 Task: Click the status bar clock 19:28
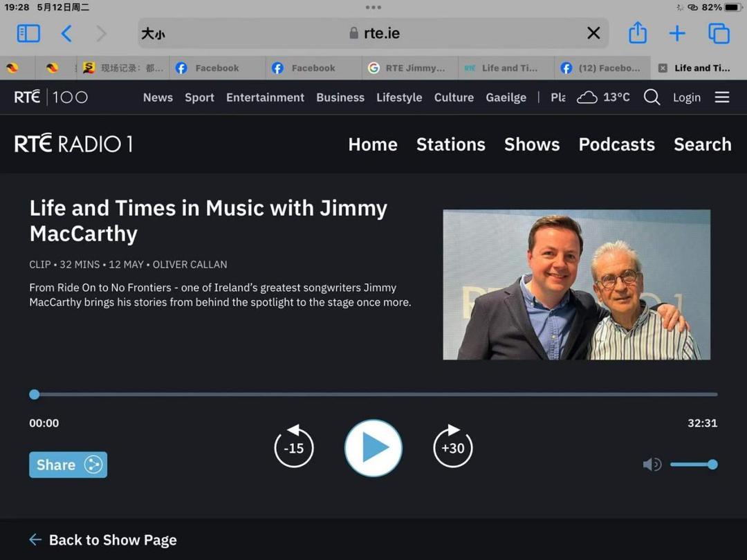[17, 7]
